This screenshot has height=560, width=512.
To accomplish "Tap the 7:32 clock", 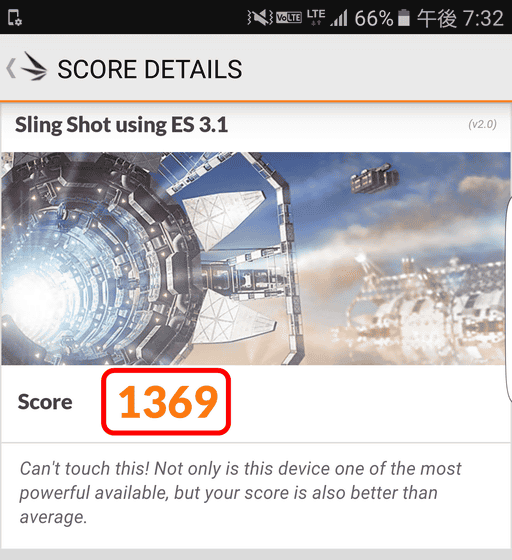I will (x=482, y=18).
